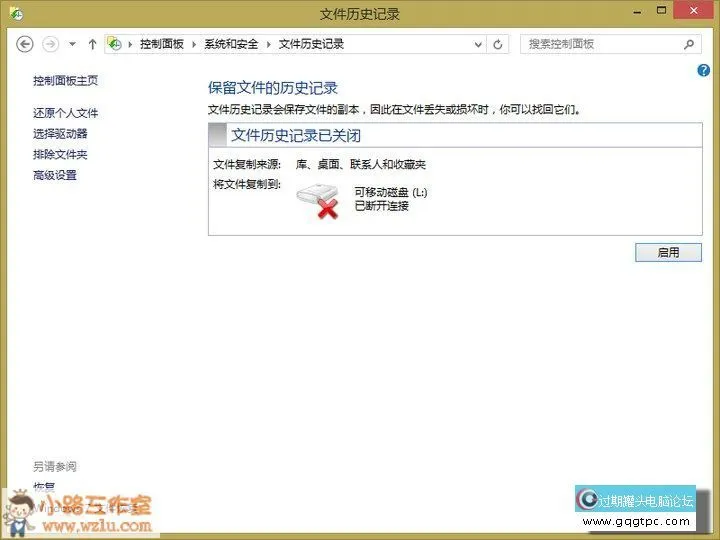Image resolution: width=720 pixels, height=540 pixels.
Task: Click 库、桌面、联系人和收藏夹 source text
Action: pyautogui.click(x=360, y=164)
